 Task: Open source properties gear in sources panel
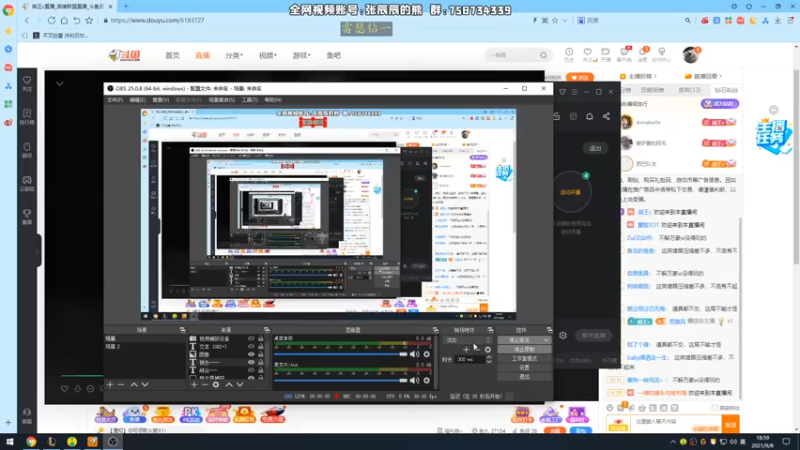tap(216, 385)
